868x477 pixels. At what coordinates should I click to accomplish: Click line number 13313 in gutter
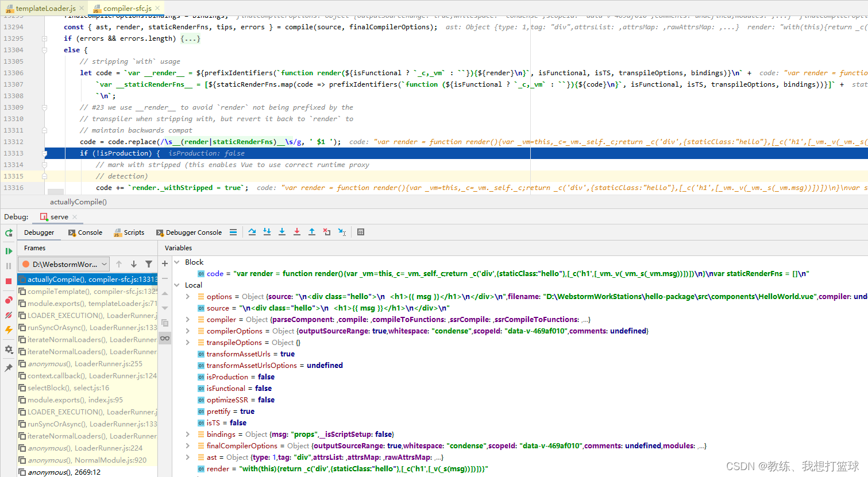point(14,153)
